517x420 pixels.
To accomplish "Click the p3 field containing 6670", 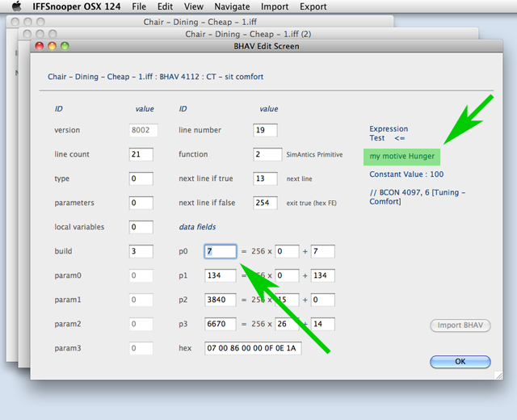I will (x=220, y=325).
